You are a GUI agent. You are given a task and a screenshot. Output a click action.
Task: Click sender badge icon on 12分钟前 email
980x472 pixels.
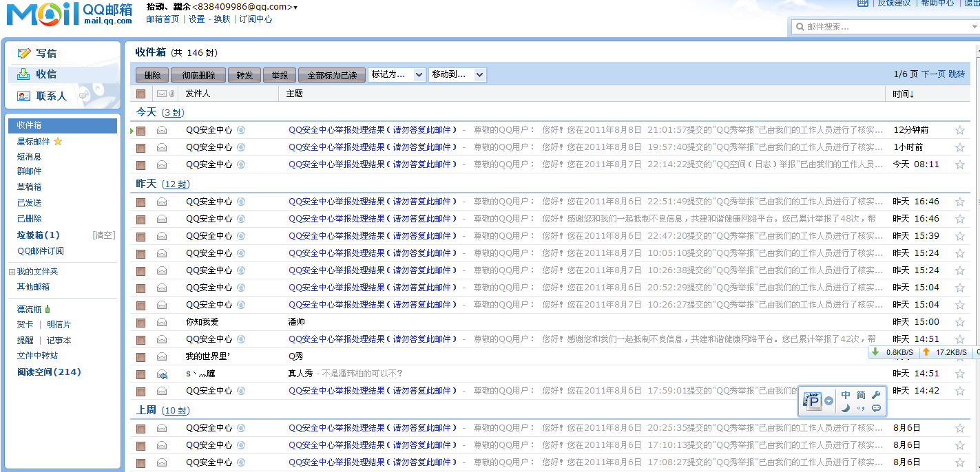click(241, 130)
